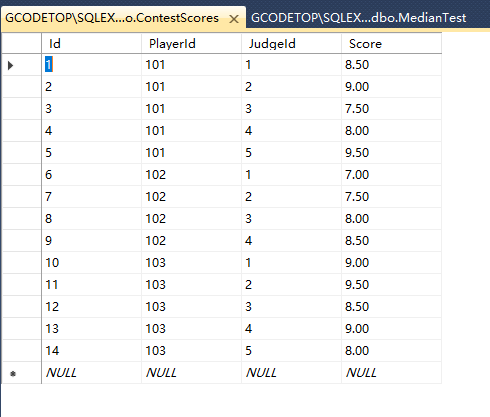490x417 pixels.
Task: Select row header for Id 7
Action: tap(22, 197)
